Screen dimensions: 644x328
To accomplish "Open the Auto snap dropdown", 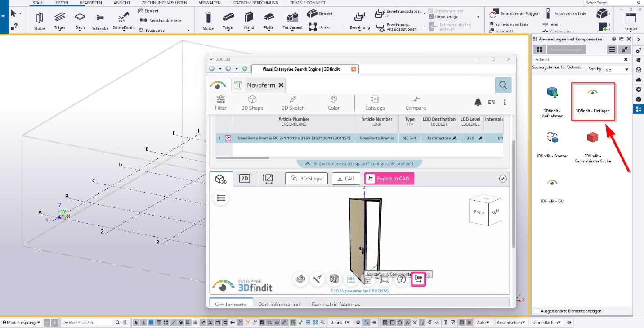I will (x=483, y=322).
